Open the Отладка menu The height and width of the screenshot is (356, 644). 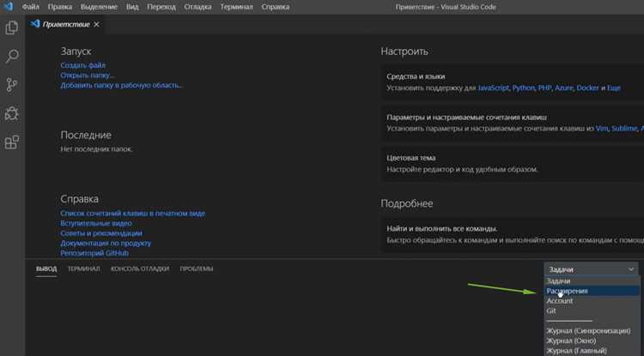[x=198, y=7]
